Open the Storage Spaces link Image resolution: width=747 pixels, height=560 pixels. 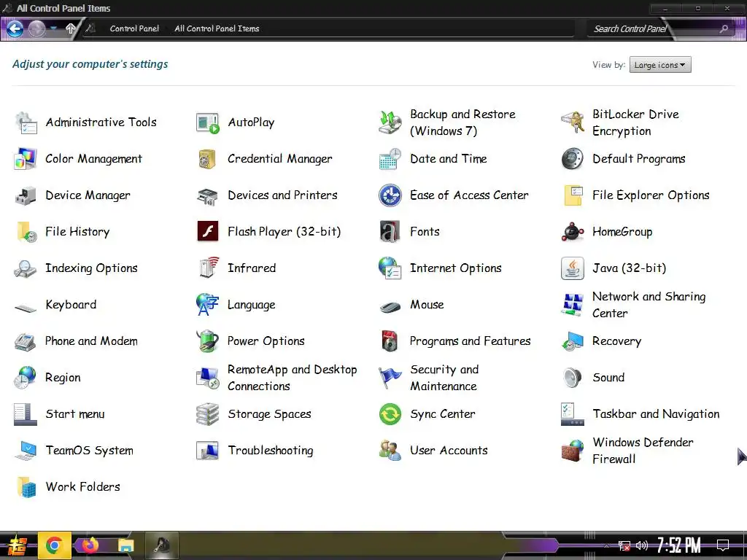pos(269,414)
